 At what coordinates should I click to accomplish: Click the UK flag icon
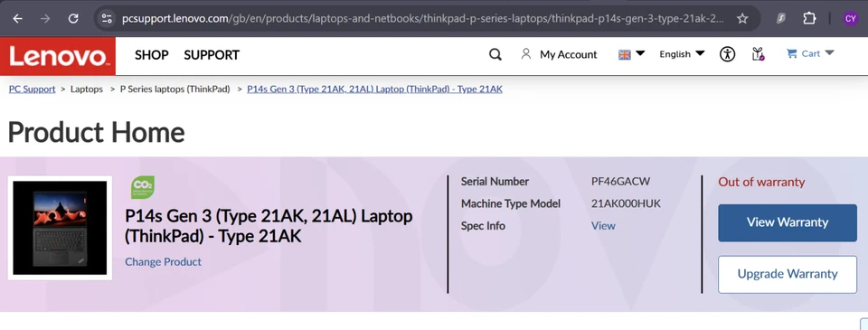coord(625,54)
